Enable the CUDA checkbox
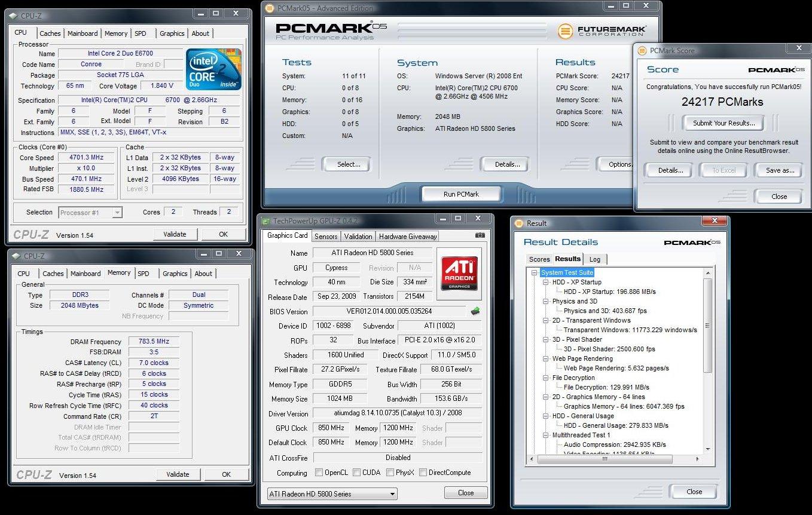This screenshot has height=515, width=812. (x=357, y=473)
